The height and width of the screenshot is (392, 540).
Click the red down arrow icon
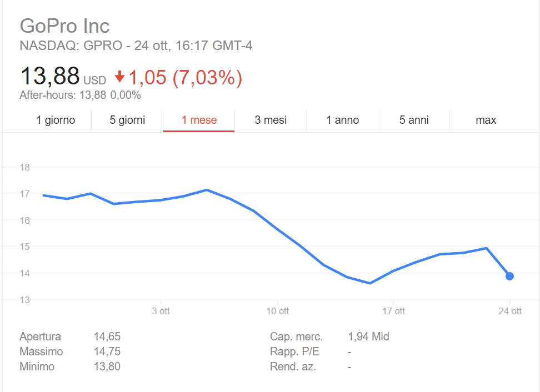click(x=120, y=76)
